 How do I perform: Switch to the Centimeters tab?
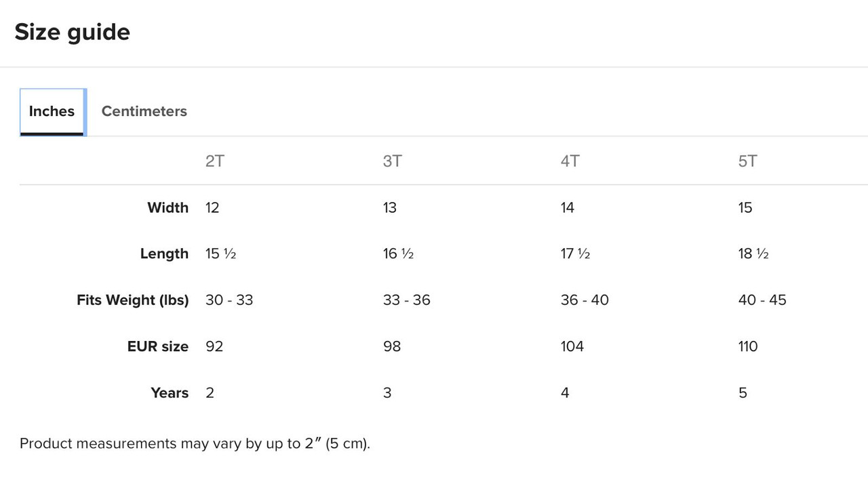(x=144, y=111)
